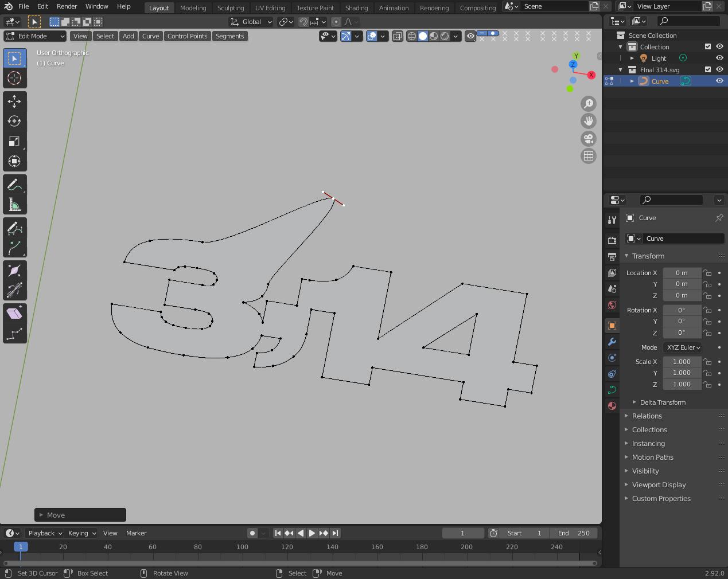Select the Randomize tool
The height and width of the screenshot is (579, 728).
click(14, 333)
